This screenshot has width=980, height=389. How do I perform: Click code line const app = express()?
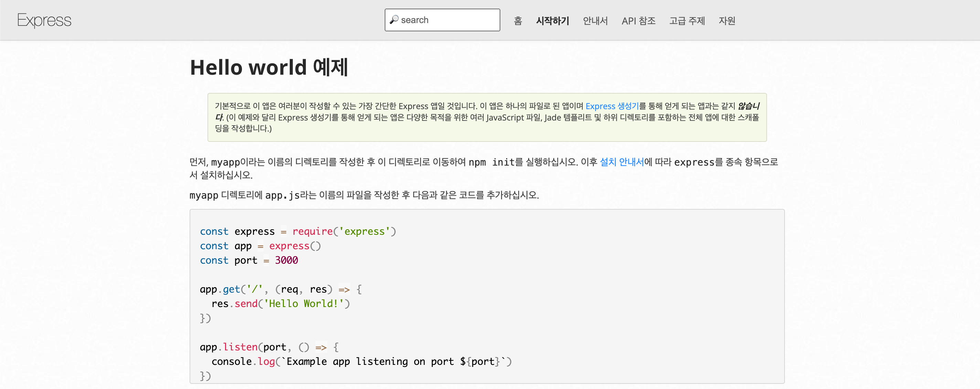260,246
